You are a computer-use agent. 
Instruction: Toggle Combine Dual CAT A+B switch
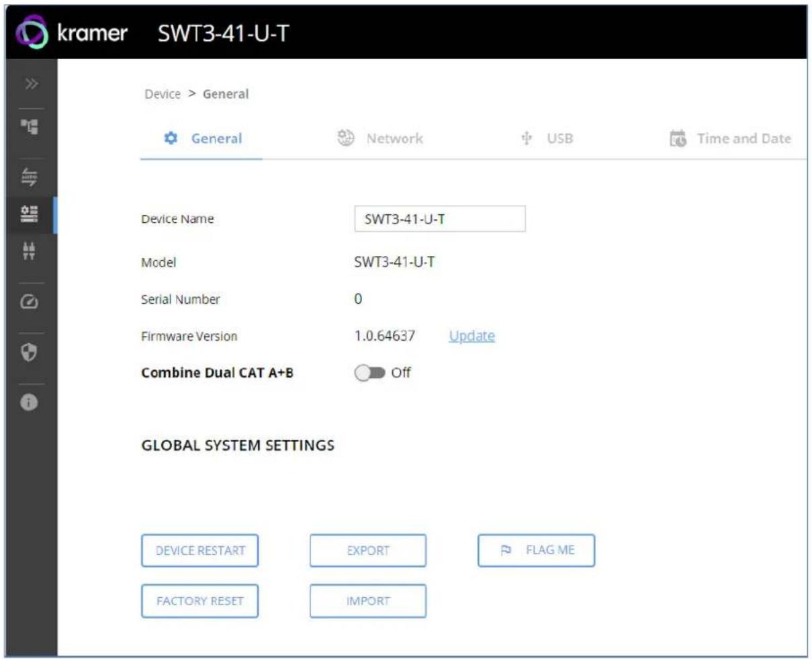[x=369, y=373]
